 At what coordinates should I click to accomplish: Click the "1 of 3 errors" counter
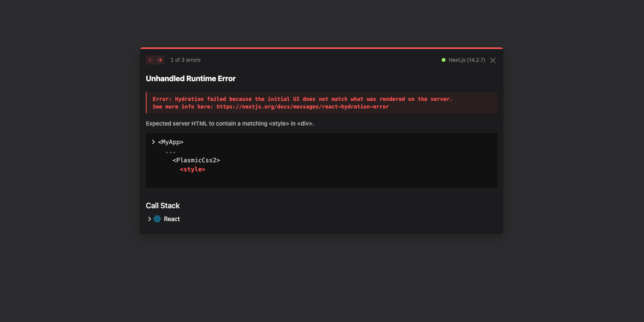(185, 60)
